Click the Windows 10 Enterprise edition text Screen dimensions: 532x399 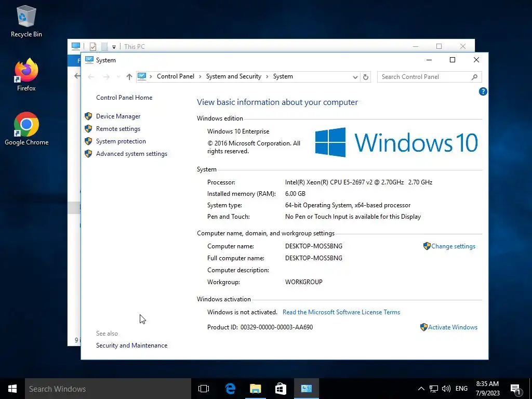pyautogui.click(x=238, y=131)
